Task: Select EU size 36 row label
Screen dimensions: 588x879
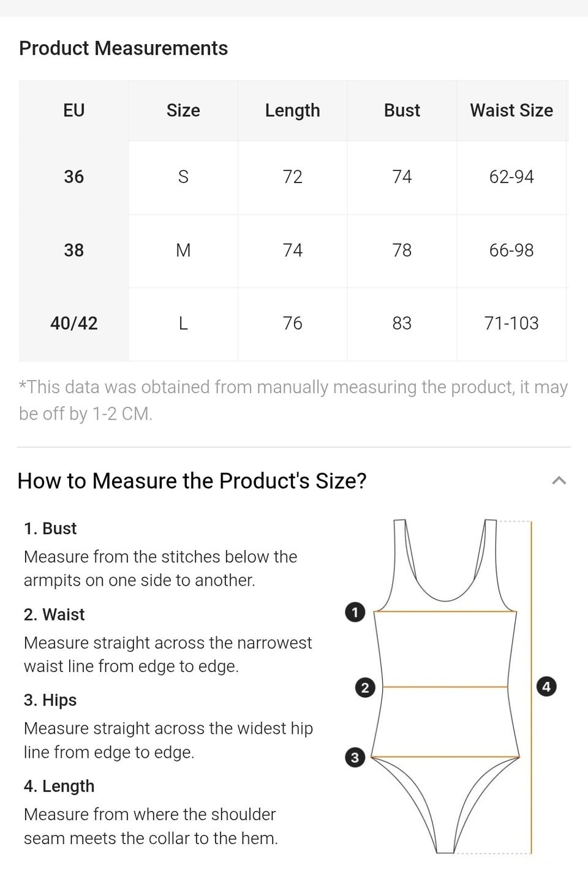Action: tap(73, 177)
